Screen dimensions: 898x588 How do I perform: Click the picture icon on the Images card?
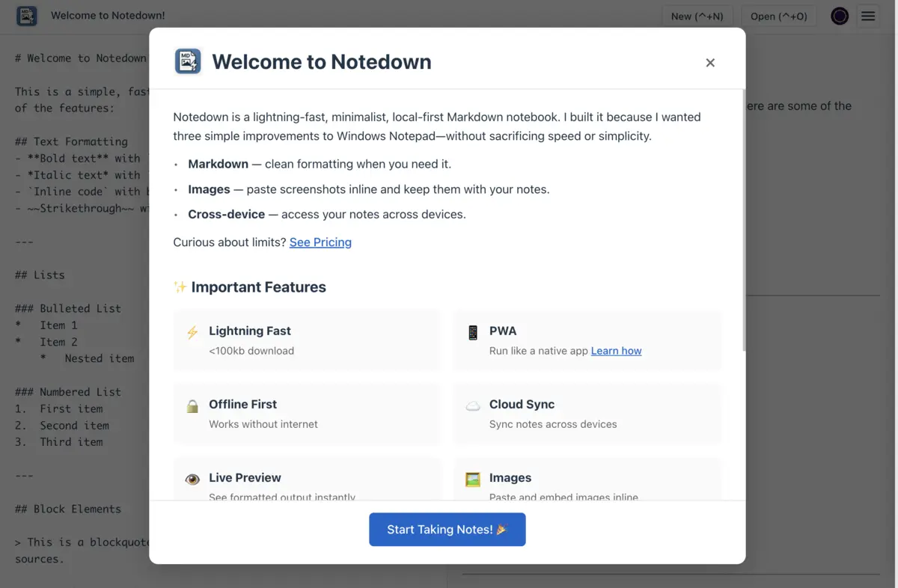coord(473,477)
